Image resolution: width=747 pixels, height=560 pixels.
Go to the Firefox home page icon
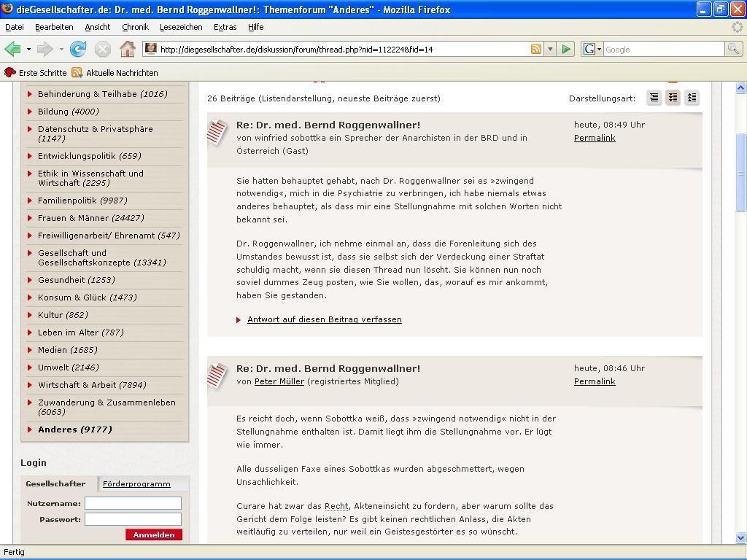tap(128, 50)
